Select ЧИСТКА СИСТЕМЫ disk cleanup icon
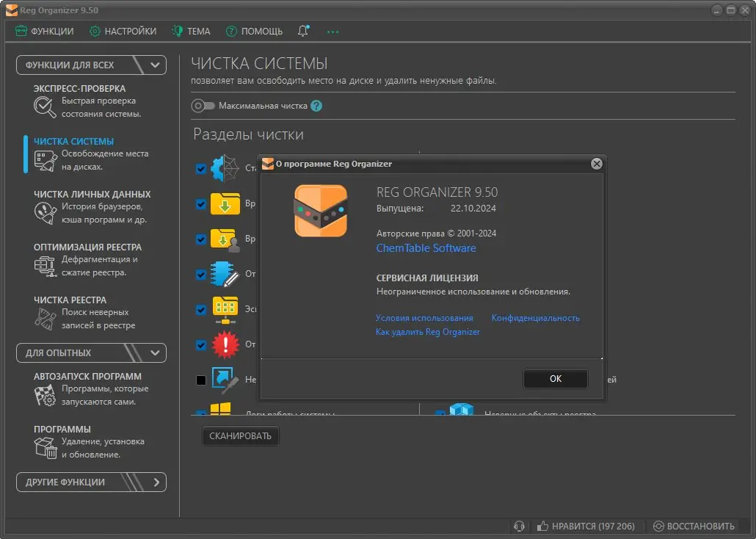This screenshot has width=756, height=539. pos(46,161)
